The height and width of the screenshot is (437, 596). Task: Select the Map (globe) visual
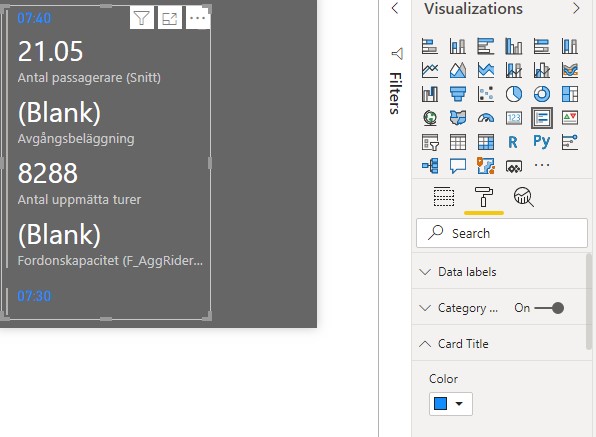[430, 118]
